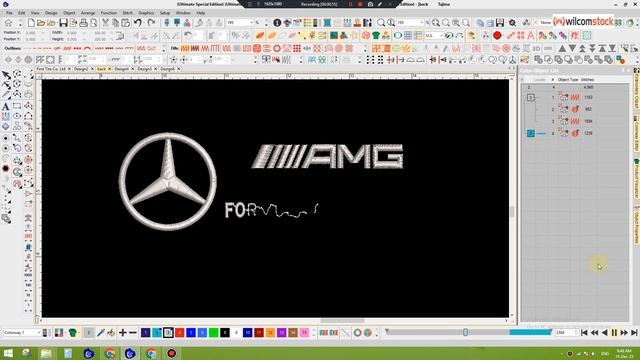This screenshot has height=360, width=640.
Task: Toggle the green ellipse view icon
Action: pyautogui.click(x=398, y=36)
